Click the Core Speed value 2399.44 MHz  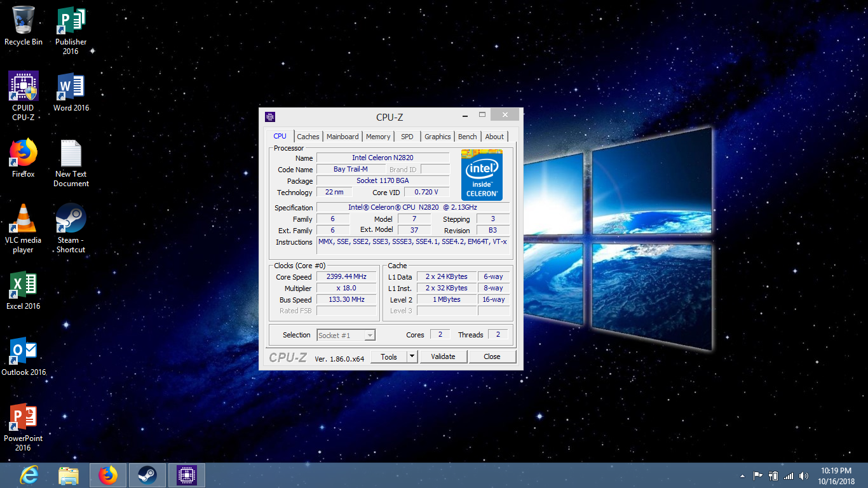(x=346, y=276)
